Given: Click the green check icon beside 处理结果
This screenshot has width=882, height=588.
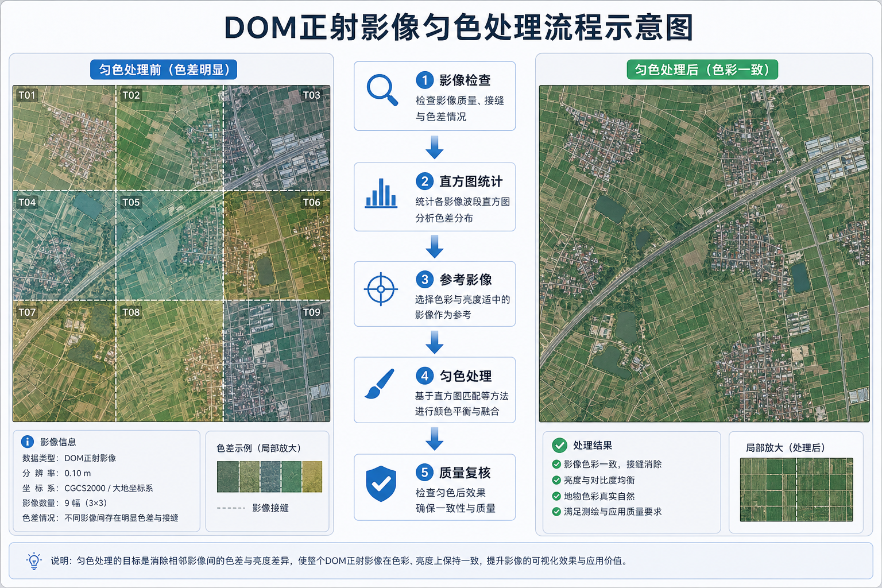Looking at the screenshot, I should [559, 445].
